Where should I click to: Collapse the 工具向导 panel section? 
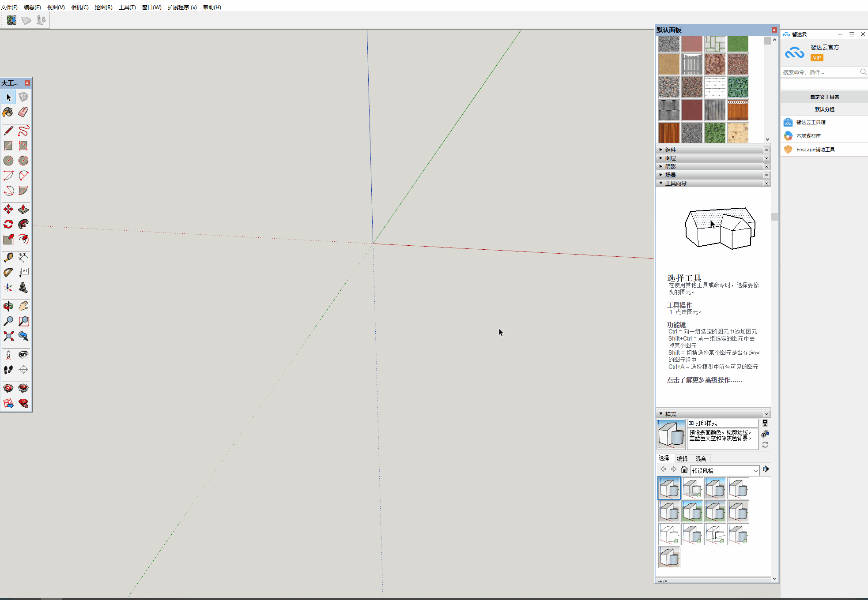point(676,184)
